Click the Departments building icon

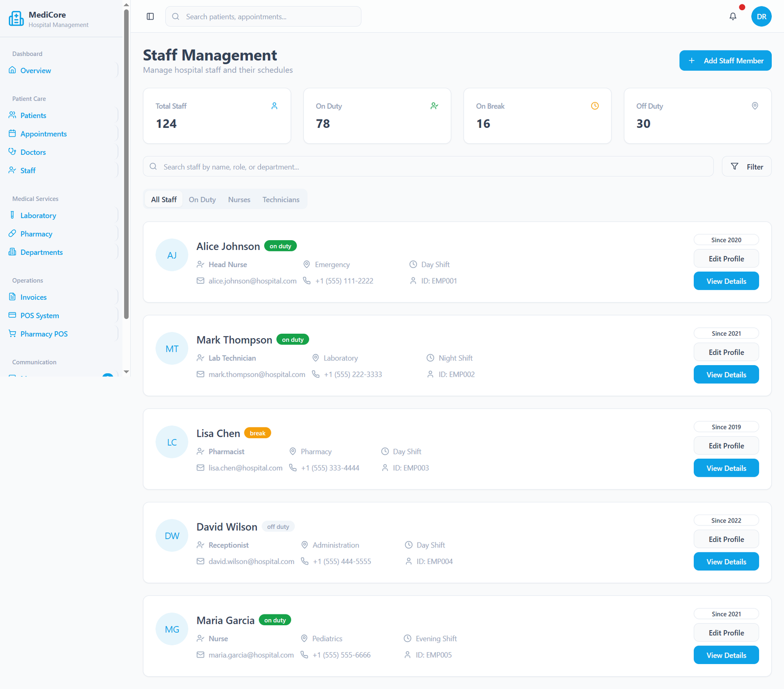[x=12, y=252]
